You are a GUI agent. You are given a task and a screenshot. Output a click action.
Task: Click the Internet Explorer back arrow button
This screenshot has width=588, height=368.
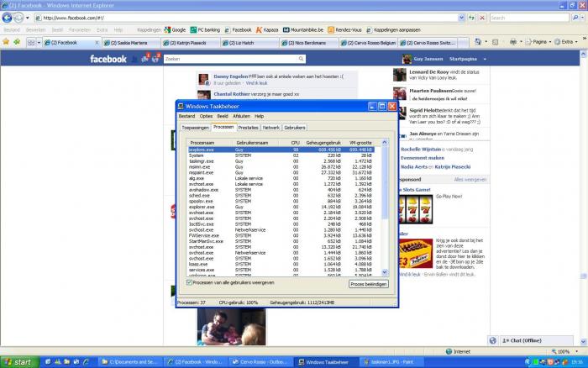point(8,18)
